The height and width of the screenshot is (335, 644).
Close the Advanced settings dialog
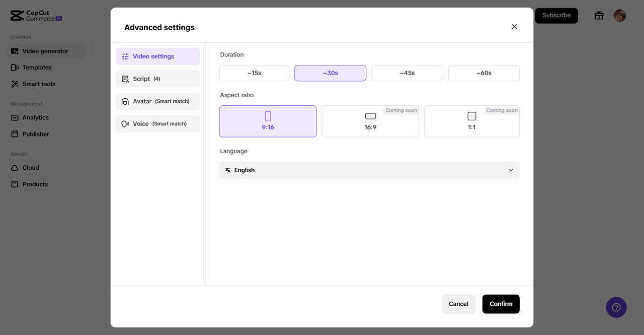pyautogui.click(x=514, y=27)
